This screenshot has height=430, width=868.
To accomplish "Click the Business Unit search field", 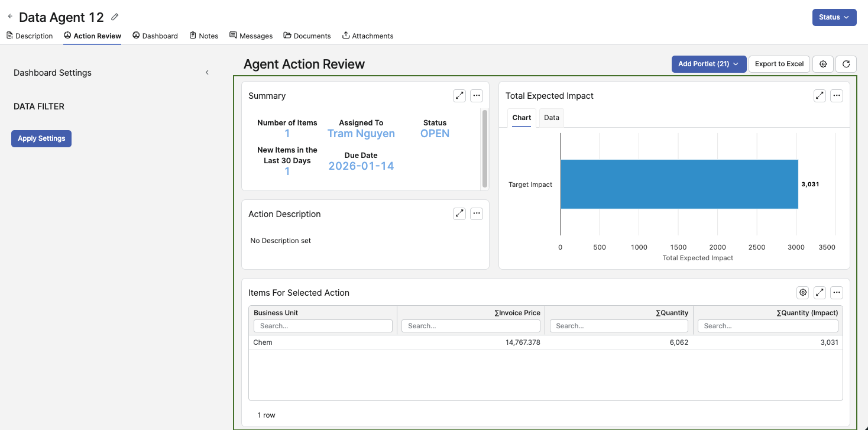I will coord(323,326).
